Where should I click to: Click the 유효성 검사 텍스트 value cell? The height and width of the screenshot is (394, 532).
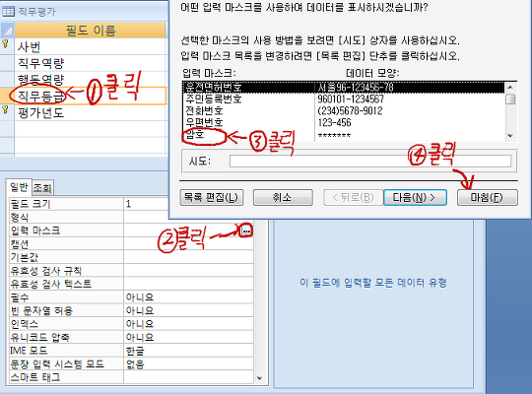click(188, 284)
